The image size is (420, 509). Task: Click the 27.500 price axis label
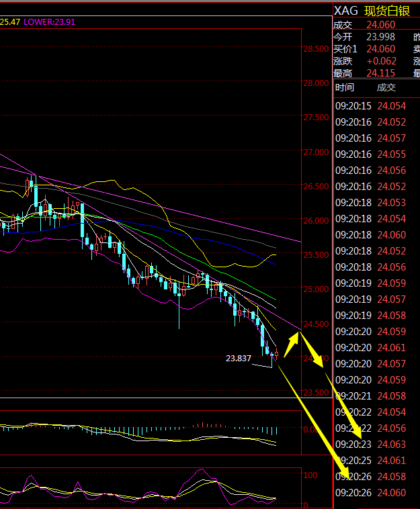[316, 118]
